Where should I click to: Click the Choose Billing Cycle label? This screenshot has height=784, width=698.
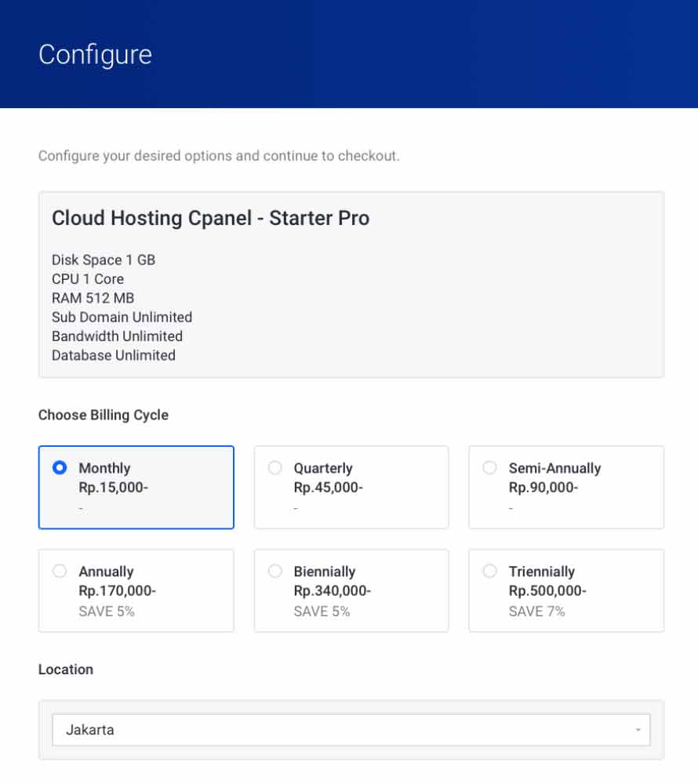click(104, 415)
